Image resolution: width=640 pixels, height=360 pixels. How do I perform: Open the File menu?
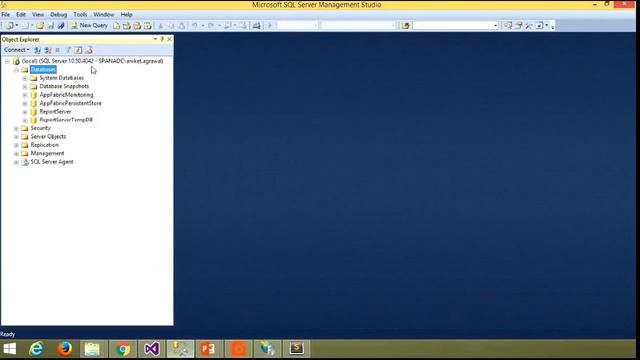[x=6, y=14]
